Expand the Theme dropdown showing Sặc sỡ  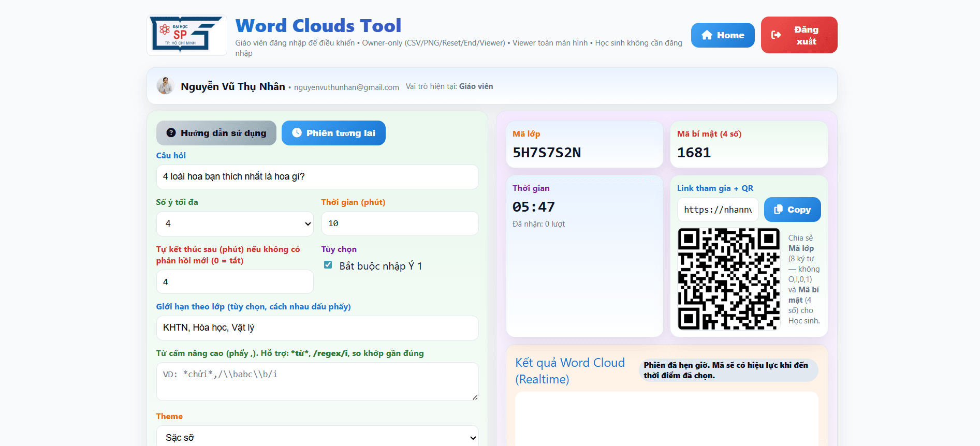(317, 437)
